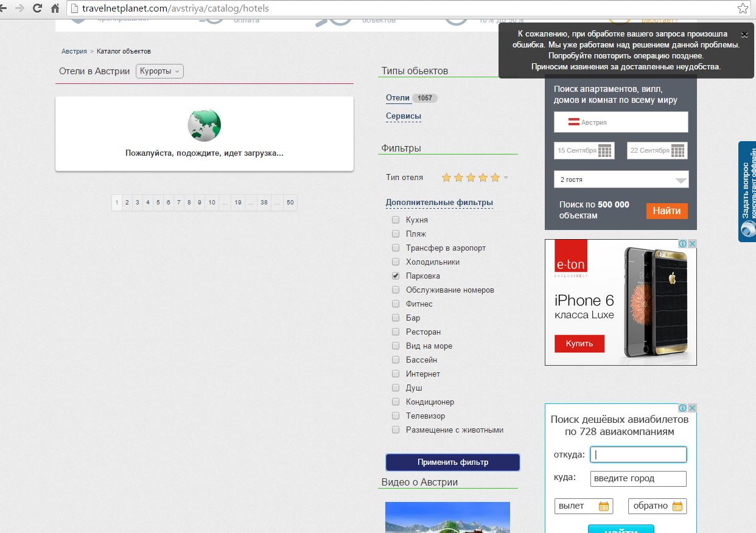
Task: Open calendar for 22 Сентября date
Action: (x=677, y=151)
